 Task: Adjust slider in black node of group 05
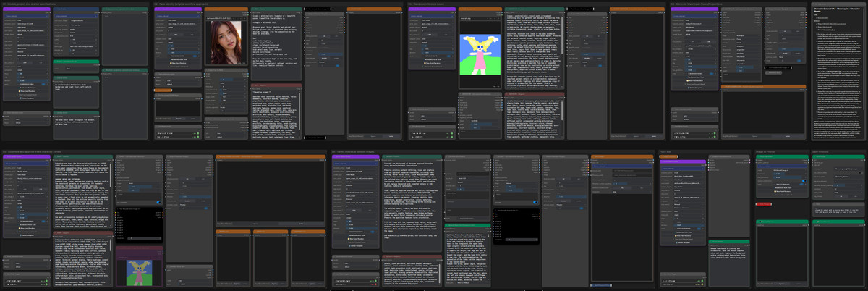(x=143, y=238)
